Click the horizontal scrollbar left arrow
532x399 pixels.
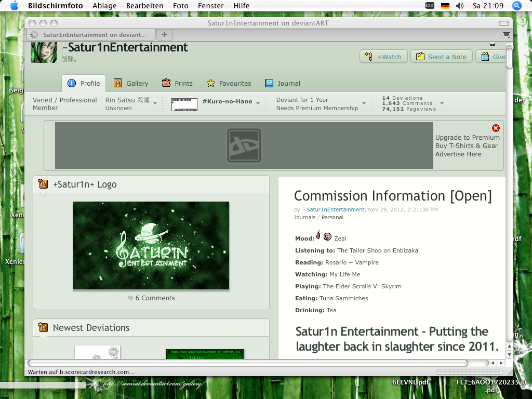point(493,363)
